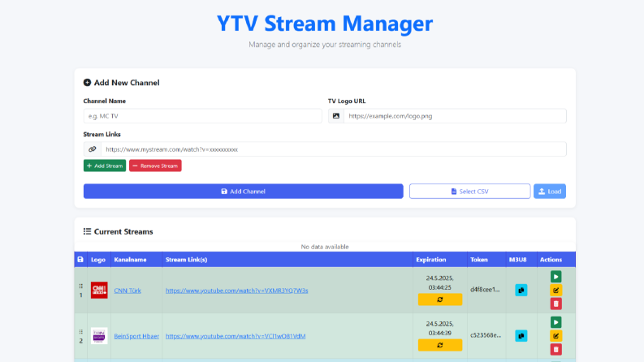This screenshot has height=362, width=644.
Task: Click the Current Streams heading
Action: click(x=123, y=231)
